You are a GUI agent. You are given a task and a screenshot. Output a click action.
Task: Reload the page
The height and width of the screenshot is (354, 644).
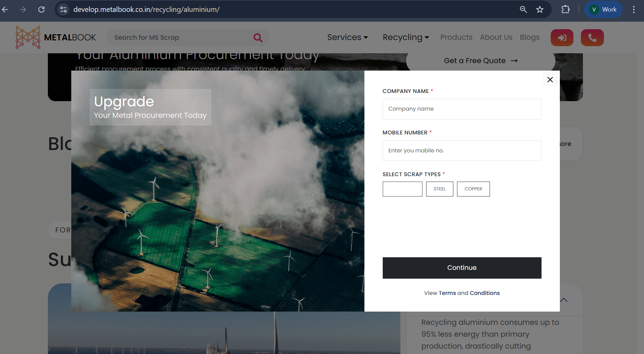click(41, 10)
